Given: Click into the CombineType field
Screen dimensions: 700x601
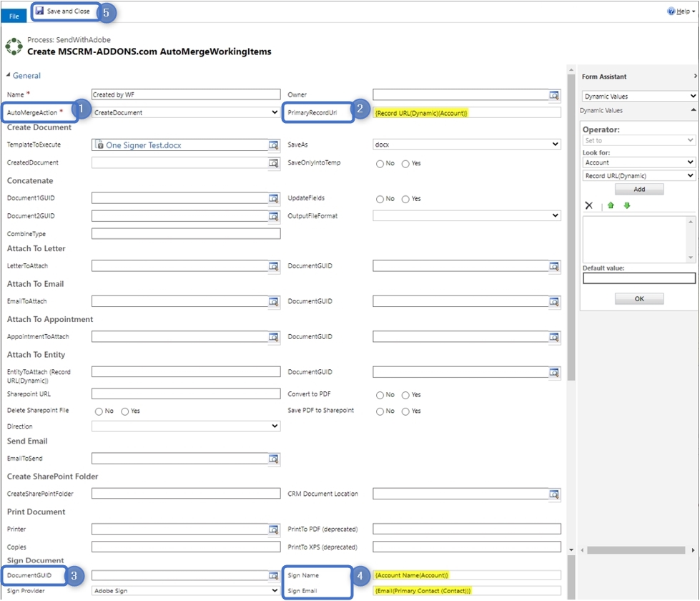Looking at the screenshot, I should [186, 234].
